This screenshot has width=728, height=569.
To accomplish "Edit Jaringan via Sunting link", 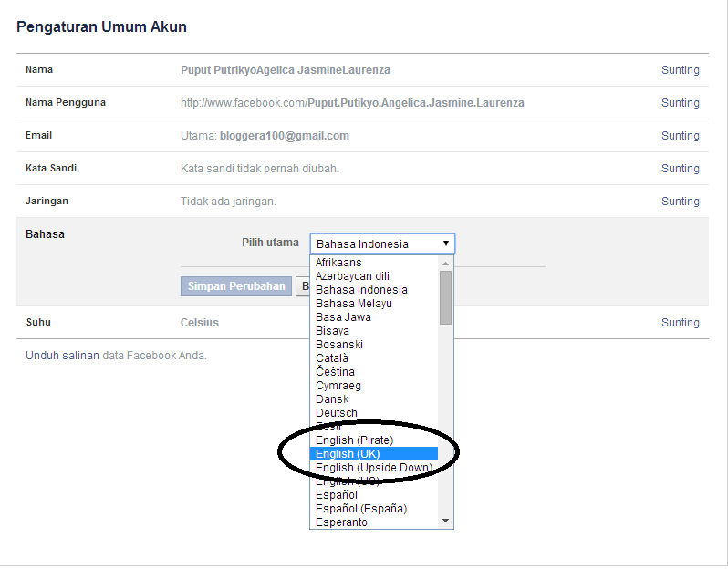I will (681, 202).
